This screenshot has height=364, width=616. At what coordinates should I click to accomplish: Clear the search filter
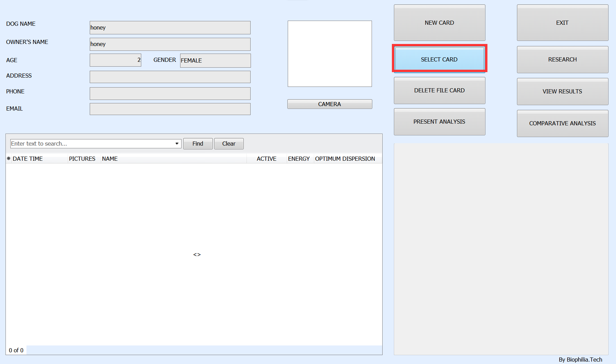[229, 144]
